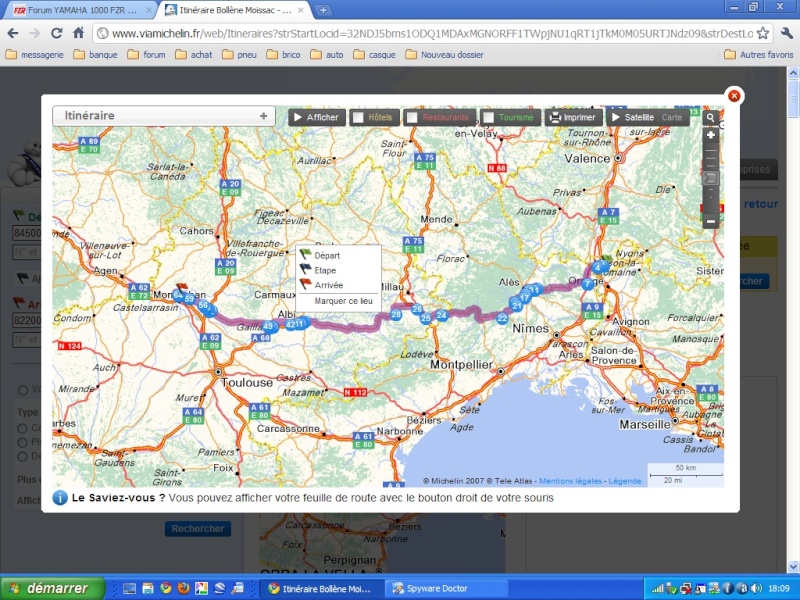Click Show Desktop quick launch icon
Image resolution: width=800 pixels, height=600 pixels.
pyautogui.click(x=130, y=588)
